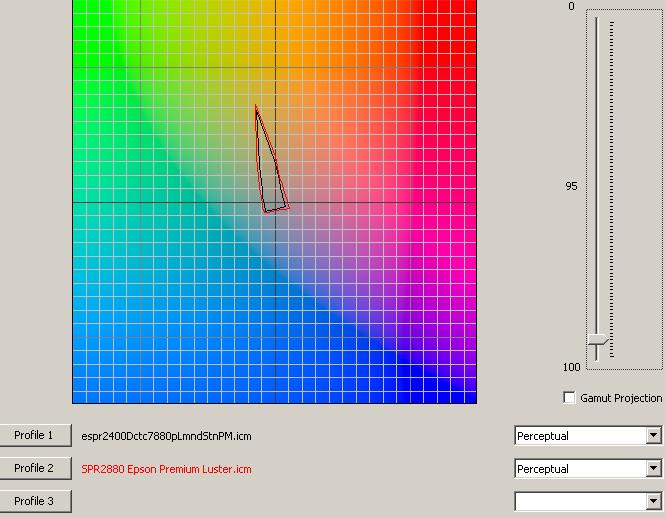Image resolution: width=665 pixels, height=518 pixels.
Task: Click the Profile 1 button
Action: click(34, 435)
